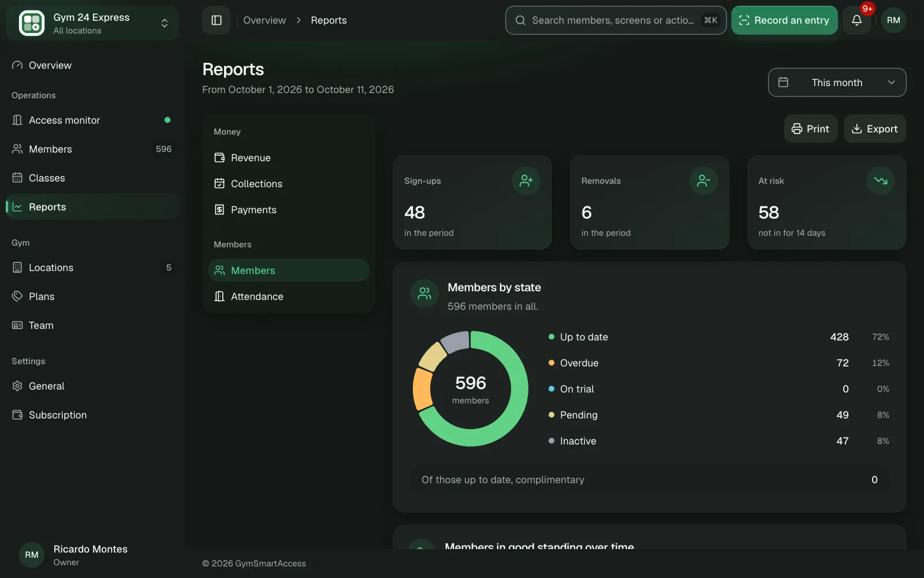Image resolution: width=924 pixels, height=578 pixels.
Task: Click Record an entry button
Action: pos(784,20)
